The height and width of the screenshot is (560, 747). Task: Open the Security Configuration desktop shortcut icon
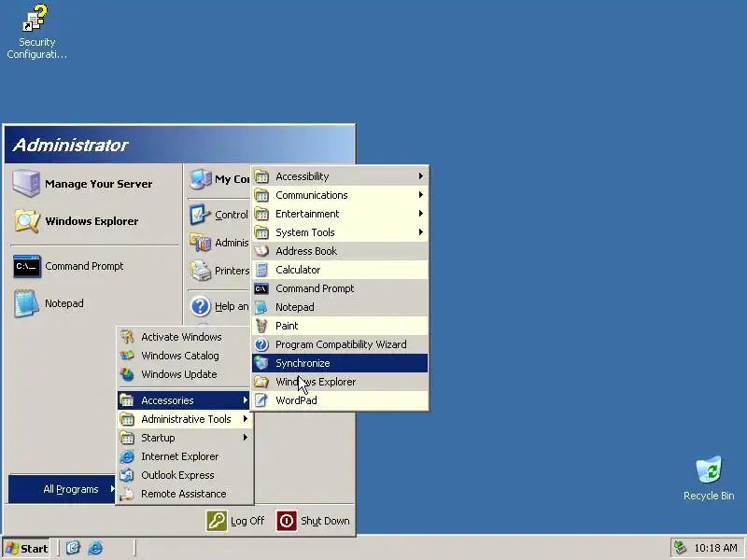[35, 18]
